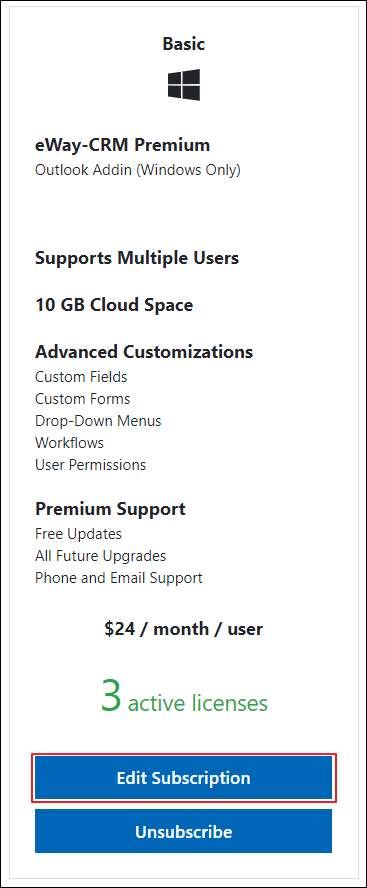
Task: Select the Custom Forms item
Action: point(83,399)
